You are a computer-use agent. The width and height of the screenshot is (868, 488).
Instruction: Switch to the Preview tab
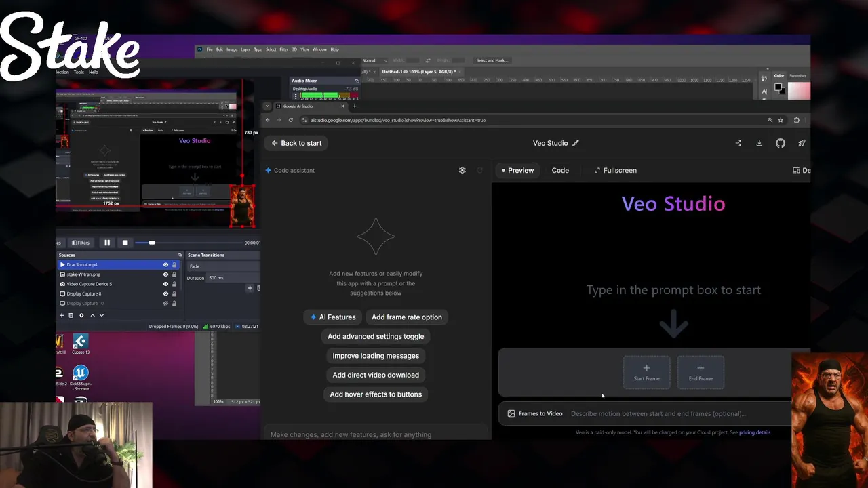[x=517, y=170]
